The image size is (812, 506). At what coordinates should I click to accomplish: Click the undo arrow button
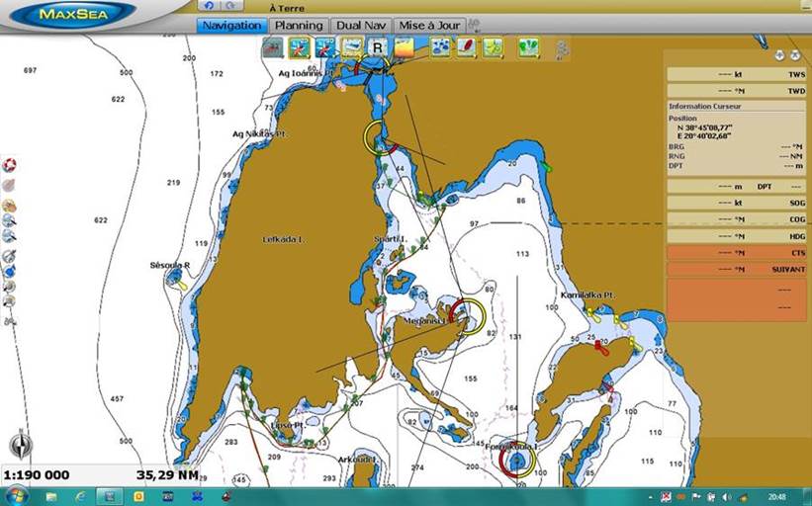pyautogui.click(x=208, y=6)
